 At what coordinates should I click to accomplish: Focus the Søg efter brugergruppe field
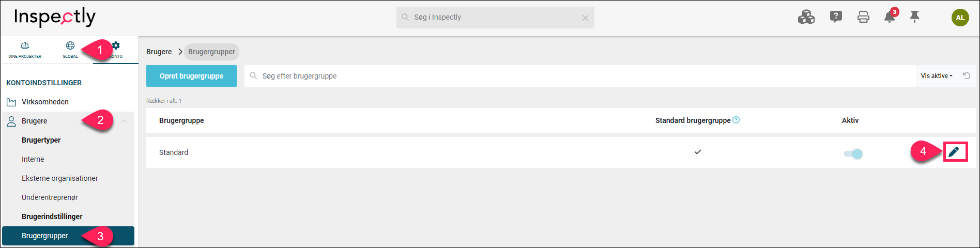[x=580, y=76]
